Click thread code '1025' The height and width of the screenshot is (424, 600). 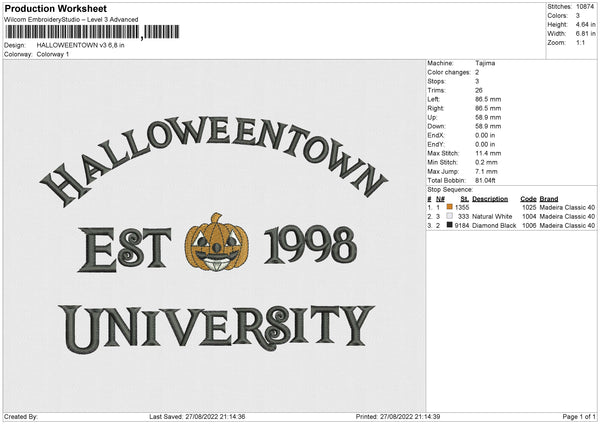pos(529,207)
